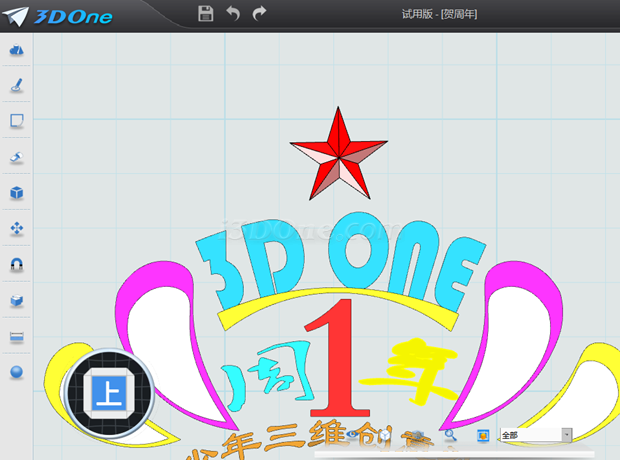
Task: Expand the 全部 filter dropdown
Action: tap(567, 435)
